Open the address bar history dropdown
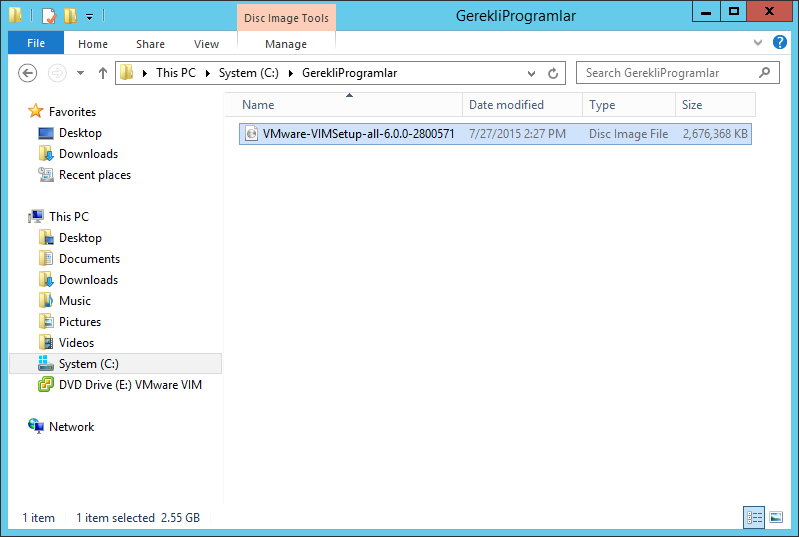799x537 pixels. click(x=531, y=73)
